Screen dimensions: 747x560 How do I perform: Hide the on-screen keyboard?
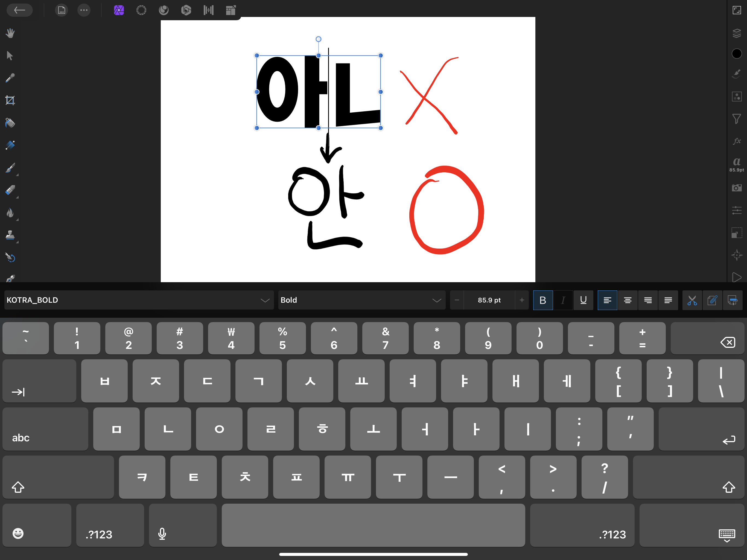pyautogui.click(x=691, y=525)
